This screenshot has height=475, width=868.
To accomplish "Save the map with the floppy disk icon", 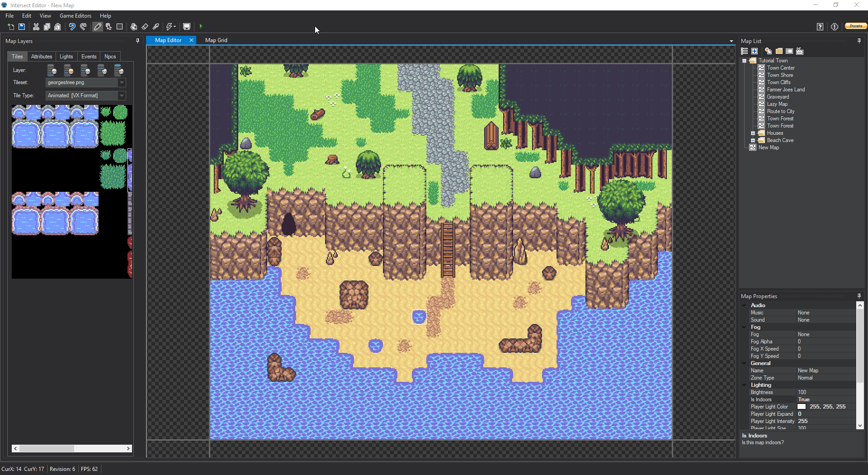I will tap(22, 27).
